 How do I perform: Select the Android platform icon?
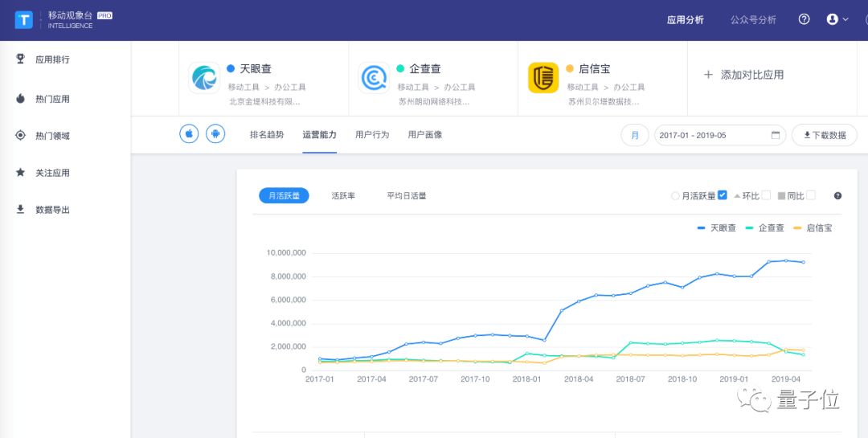click(x=215, y=134)
